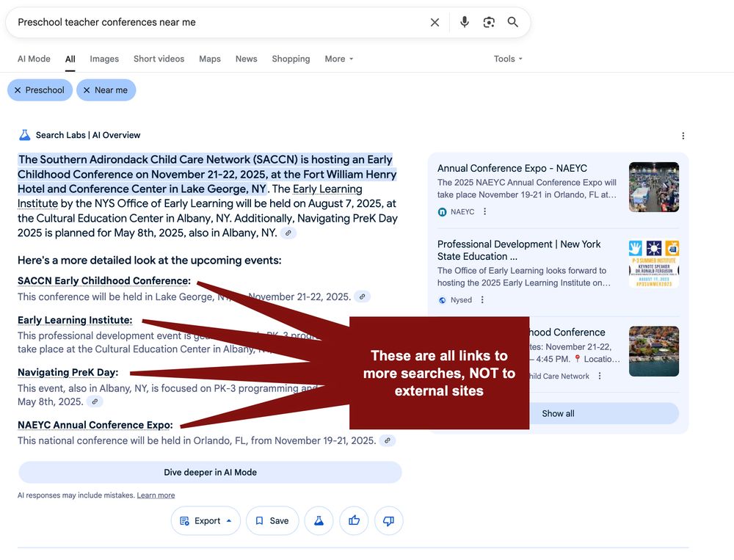The width and height of the screenshot is (734, 560).
Task: Open the NAEYC expo hall thumbnail
Action: 653,187
